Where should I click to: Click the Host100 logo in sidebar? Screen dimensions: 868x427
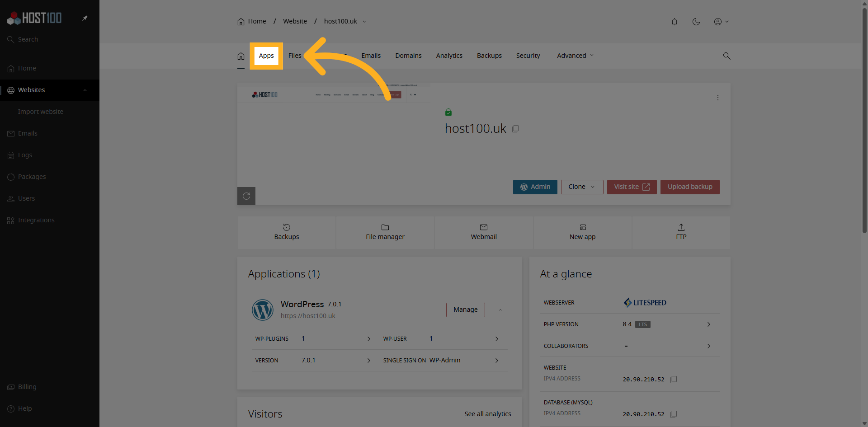coord(34,18)
